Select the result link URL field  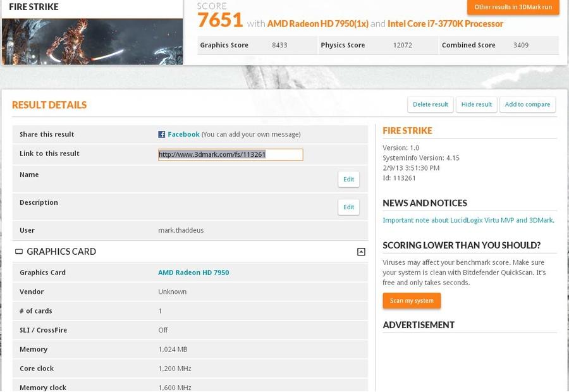tap(230, 155)
